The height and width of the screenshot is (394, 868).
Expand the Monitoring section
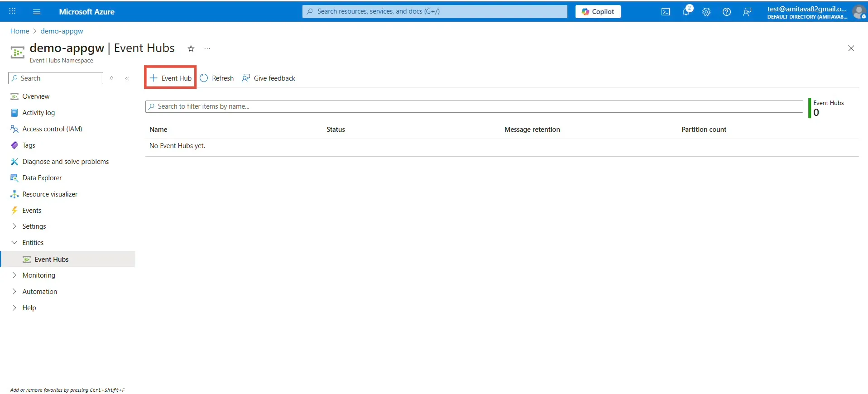(x=14, y=275)
